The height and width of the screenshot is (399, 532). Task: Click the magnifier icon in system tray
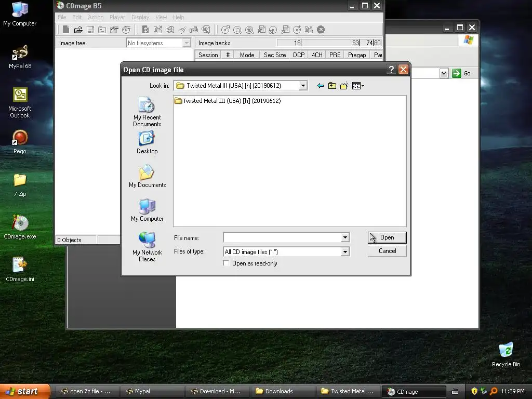494,391
